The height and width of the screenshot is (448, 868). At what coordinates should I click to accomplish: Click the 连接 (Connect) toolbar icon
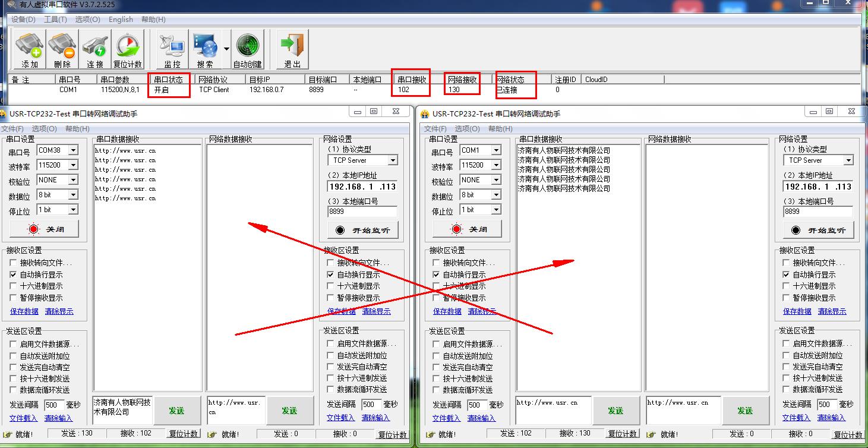pos(94,50)
